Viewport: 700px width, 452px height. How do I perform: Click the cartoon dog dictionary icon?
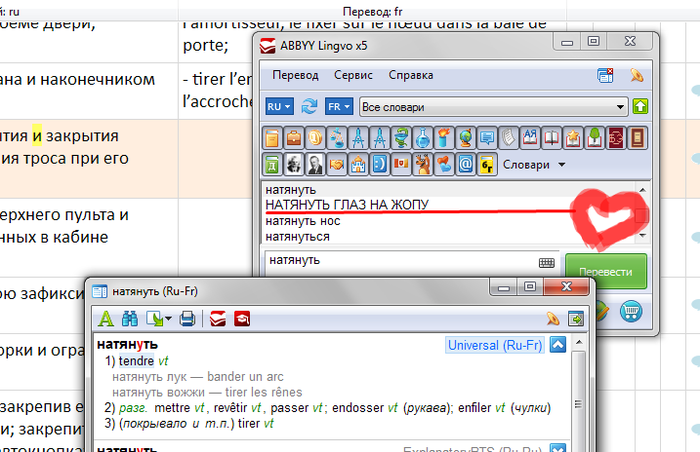tap(422, 165)
